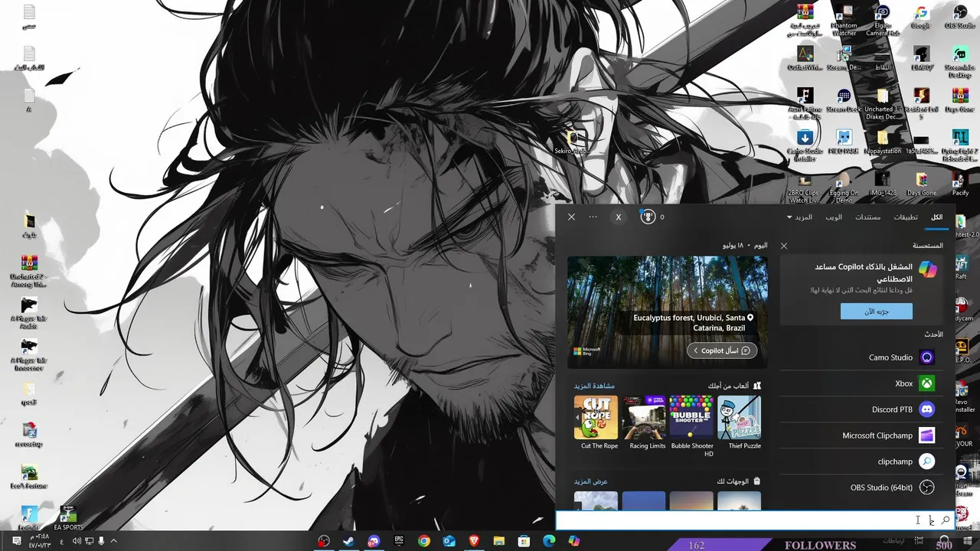Viewport: 980px width, 551px height.
Task: Open Brave browser from the taskbar
Action: click(475, 541)
